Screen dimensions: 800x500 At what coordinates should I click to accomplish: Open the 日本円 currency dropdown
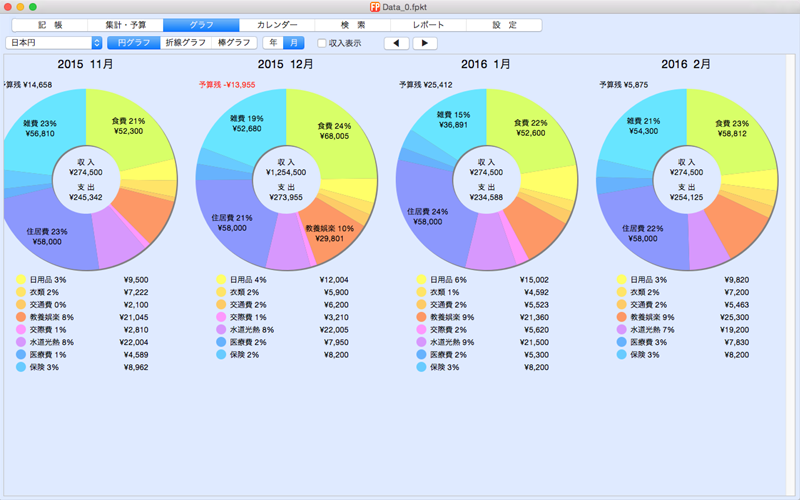coord(54,43)
